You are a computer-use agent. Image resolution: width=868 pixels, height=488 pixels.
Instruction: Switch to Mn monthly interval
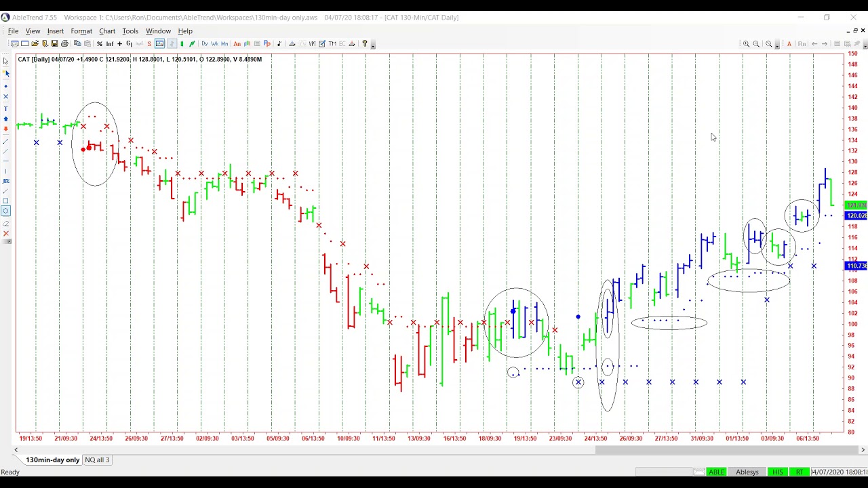click(x=224, y=44)
